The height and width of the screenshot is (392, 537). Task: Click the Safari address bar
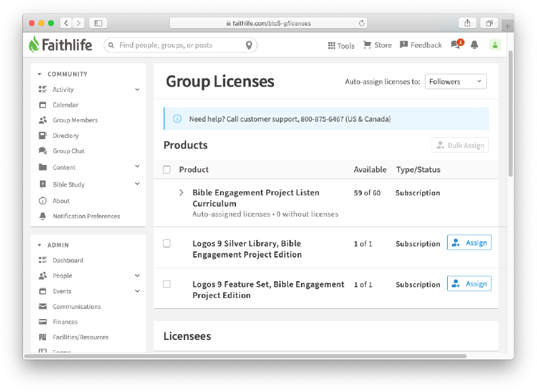point(268,23)
